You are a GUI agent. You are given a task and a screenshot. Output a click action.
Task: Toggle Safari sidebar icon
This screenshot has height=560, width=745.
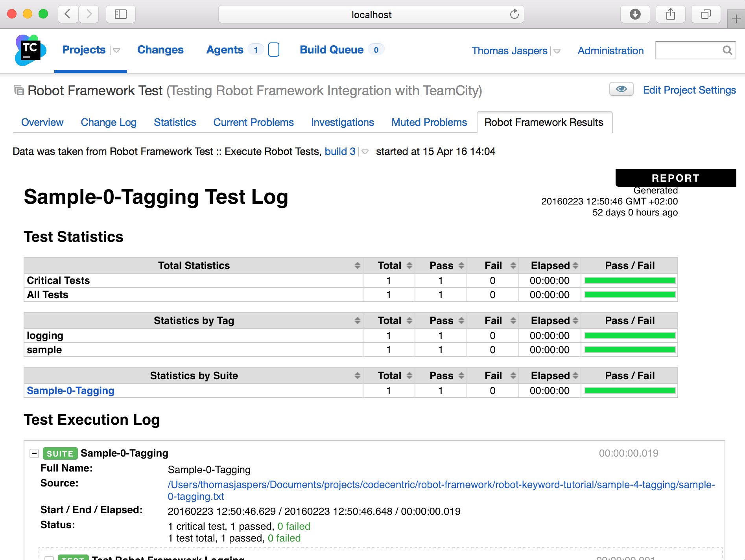click(x=120, y=15)
